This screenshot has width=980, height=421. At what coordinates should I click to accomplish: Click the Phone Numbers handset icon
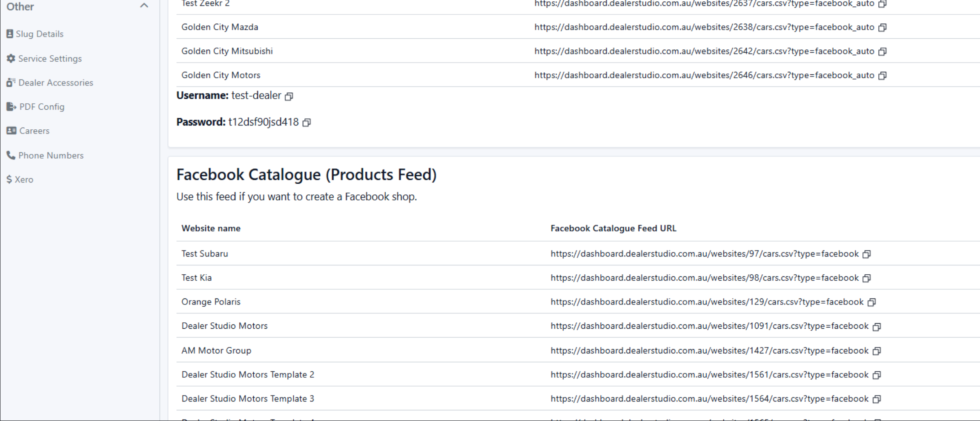point(11,155)
